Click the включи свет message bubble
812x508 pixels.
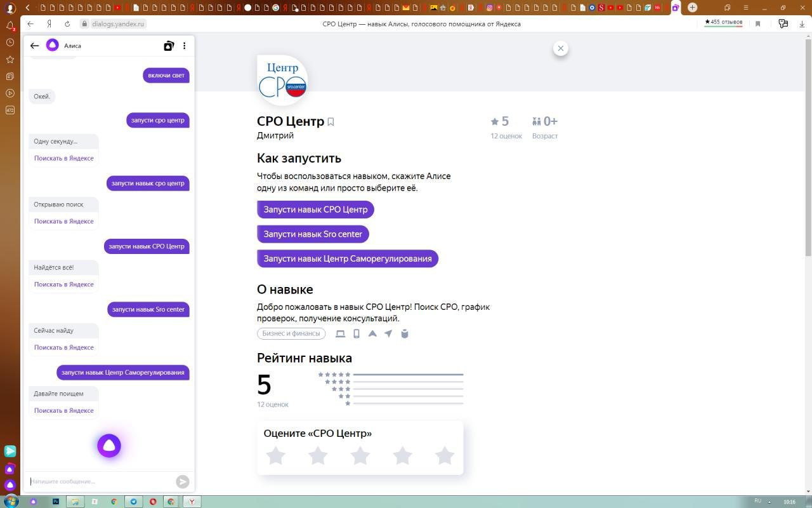(166, 75)
